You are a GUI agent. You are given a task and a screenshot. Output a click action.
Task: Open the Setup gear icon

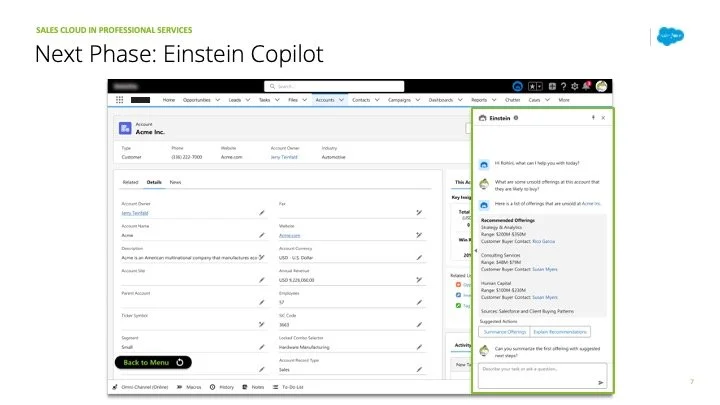pos(574,86)
